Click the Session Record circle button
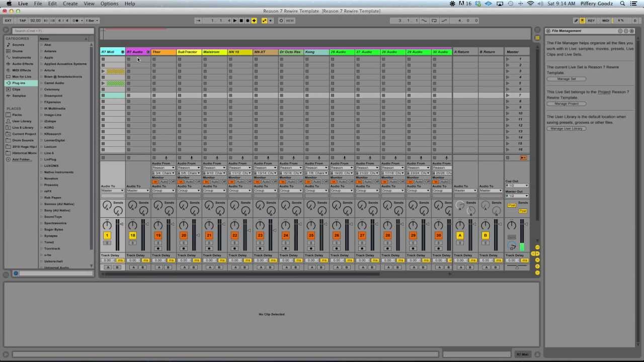Viewport: 644px width, 362px height. pos(282,21)
